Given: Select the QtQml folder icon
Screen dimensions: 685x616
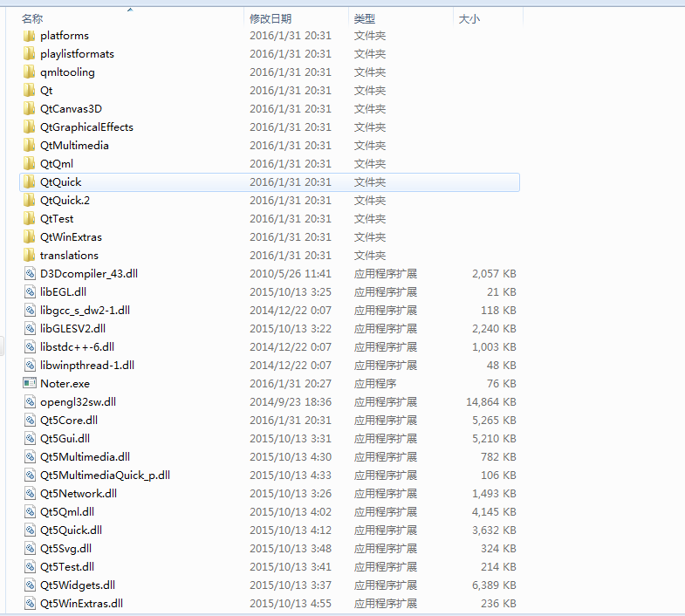Looking at the screenshot, I should tap(29, 164).
